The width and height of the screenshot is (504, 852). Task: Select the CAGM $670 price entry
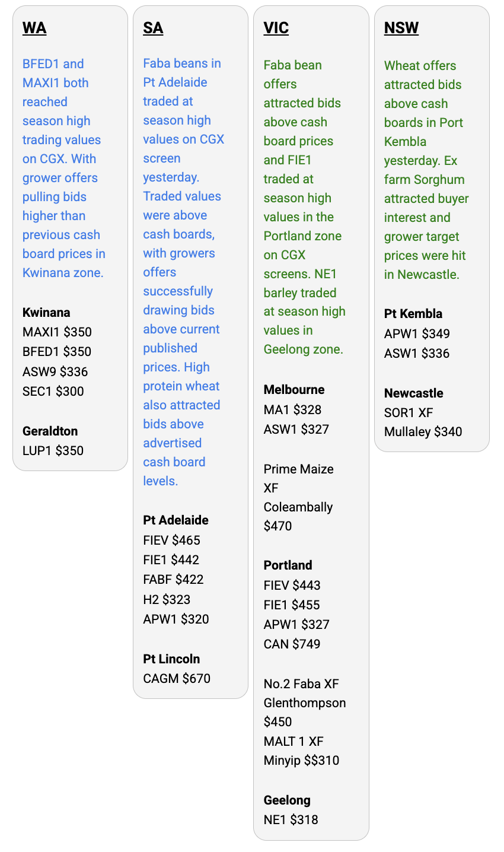coord(177,678)
